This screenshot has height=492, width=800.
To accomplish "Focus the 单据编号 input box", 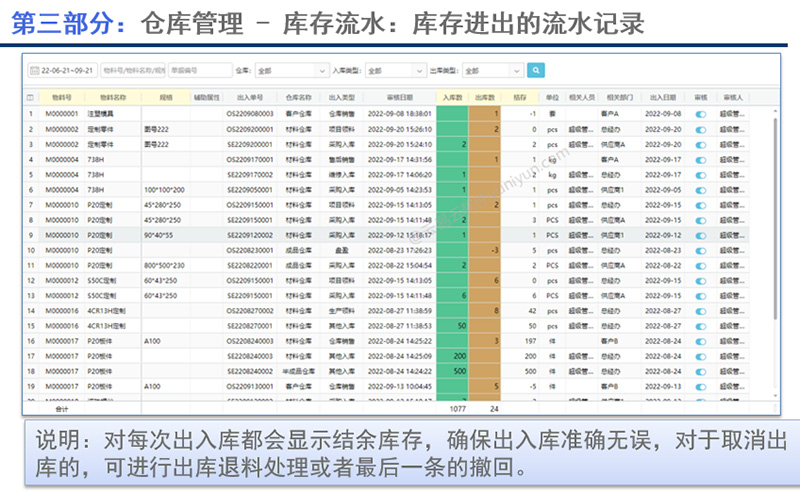I will click(x=200, y=70).
